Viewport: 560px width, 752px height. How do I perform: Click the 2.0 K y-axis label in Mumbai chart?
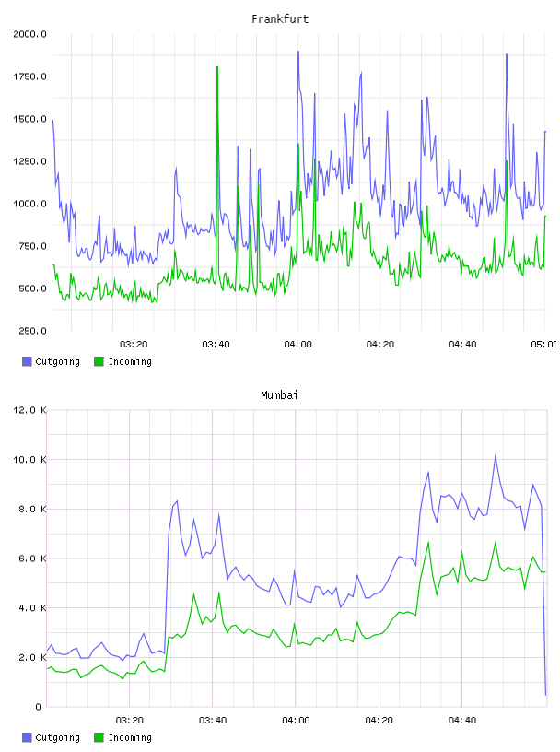(32, 657)
